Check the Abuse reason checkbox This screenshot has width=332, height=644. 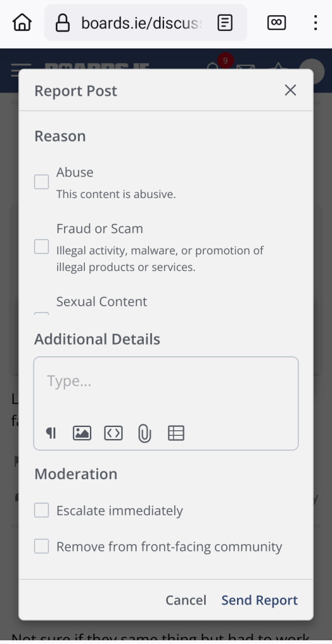coord(41,182)
